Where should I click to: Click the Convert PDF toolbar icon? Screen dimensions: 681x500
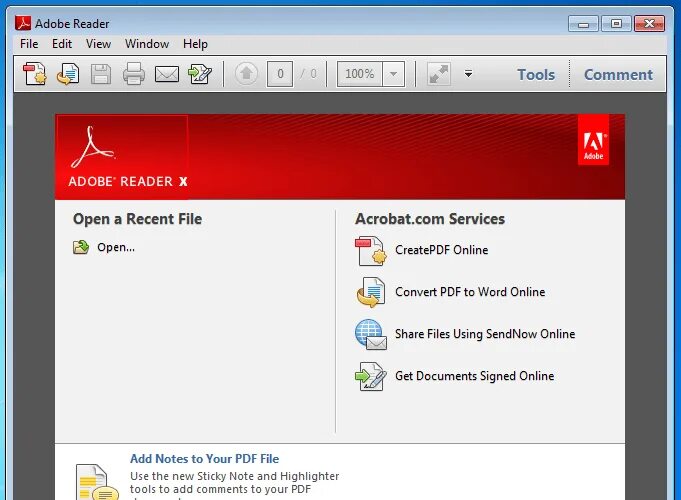68,74
